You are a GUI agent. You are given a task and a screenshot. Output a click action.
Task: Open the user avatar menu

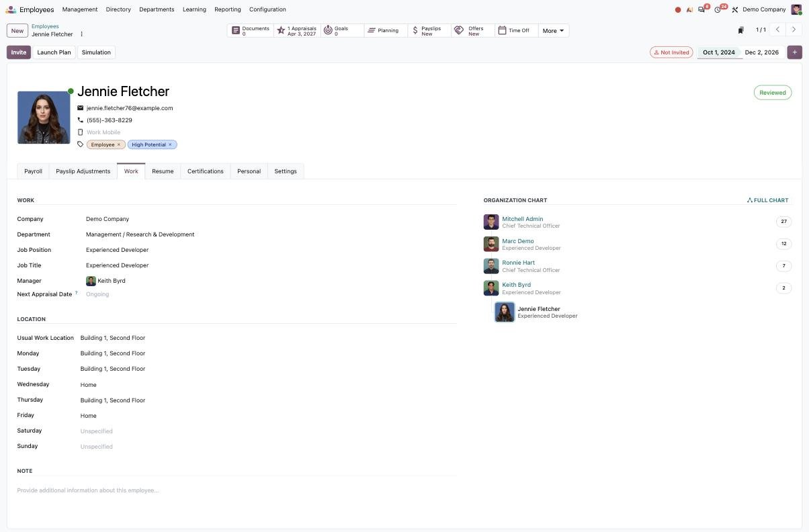796,9
